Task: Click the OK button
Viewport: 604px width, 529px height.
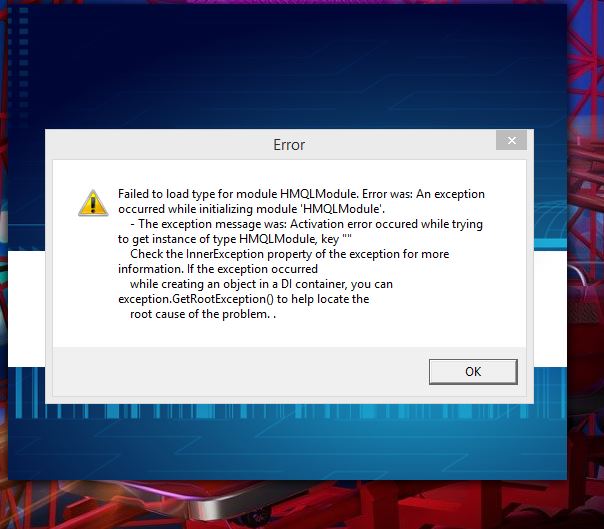Action: pos(473,371)
